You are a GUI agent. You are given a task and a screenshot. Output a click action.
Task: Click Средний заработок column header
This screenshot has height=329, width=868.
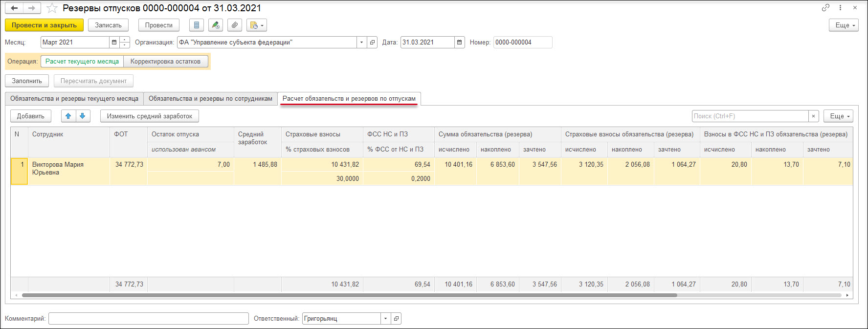pos(258,142)
